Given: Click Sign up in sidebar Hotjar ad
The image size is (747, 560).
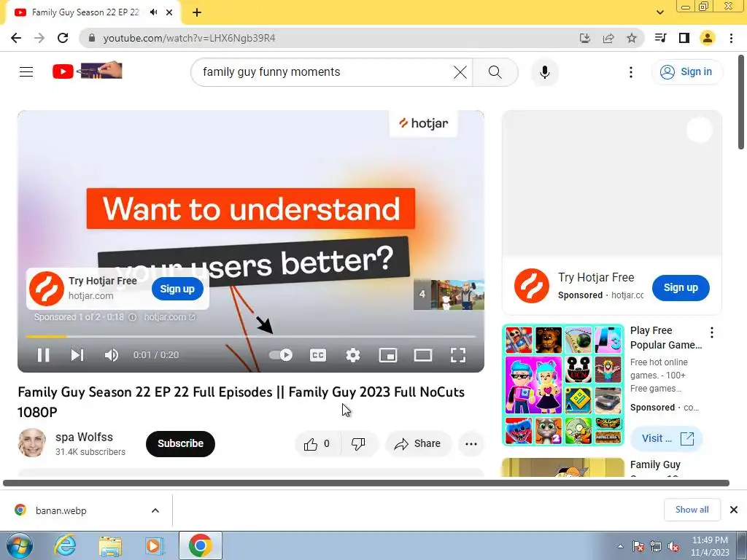Looking at the screenshot, I should pos(681,287).
